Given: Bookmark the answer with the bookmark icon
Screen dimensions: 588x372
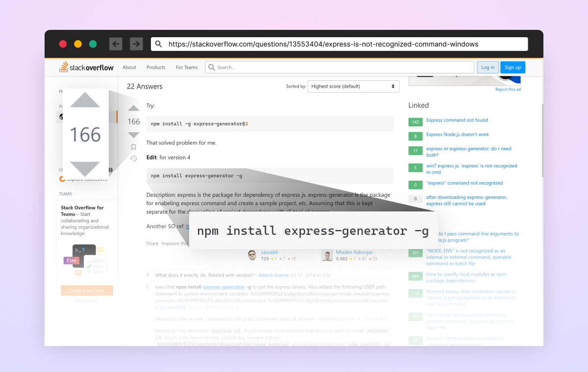Looking at the screenshot, I should tap(133, 147).
